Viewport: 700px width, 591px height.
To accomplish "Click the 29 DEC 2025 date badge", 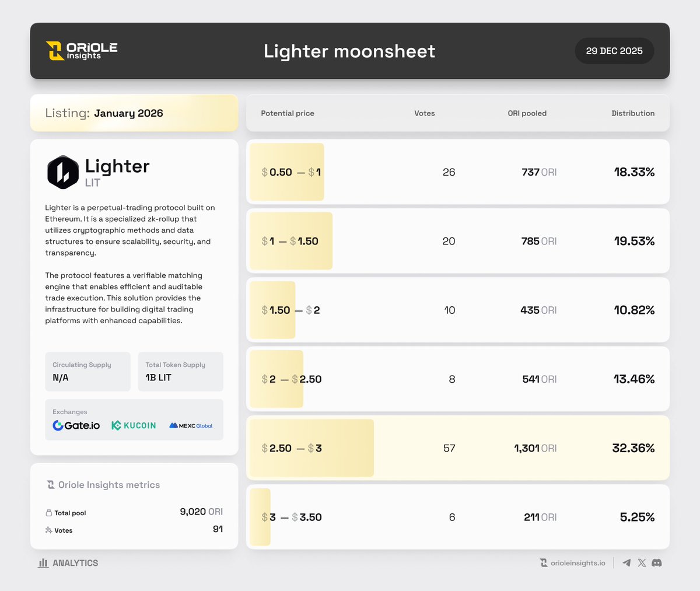I will (614, 51).
